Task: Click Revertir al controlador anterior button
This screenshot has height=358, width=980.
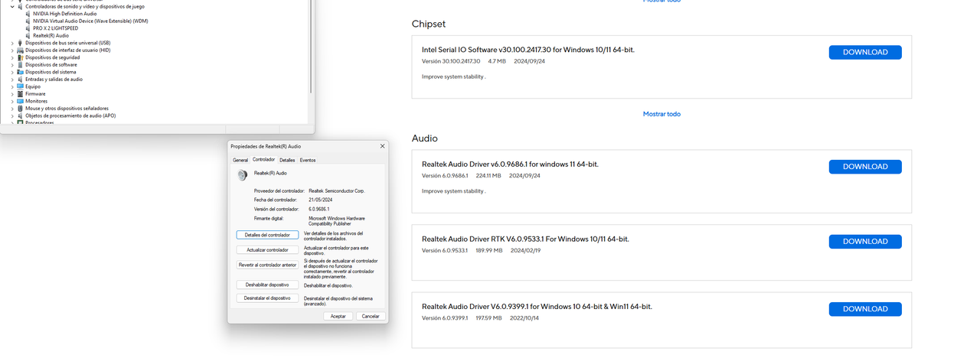Action: pos(267,265)
